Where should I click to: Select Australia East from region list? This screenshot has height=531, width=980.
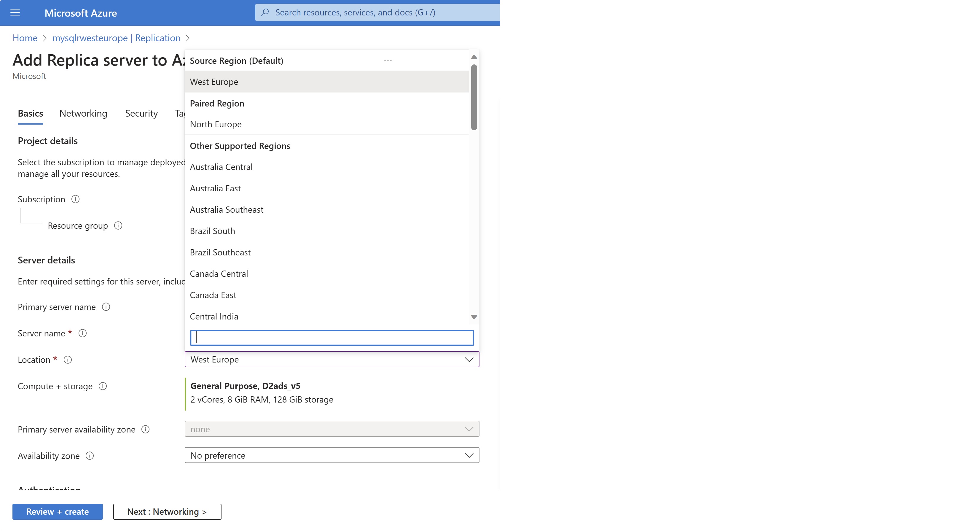click(x=215, y=188)
